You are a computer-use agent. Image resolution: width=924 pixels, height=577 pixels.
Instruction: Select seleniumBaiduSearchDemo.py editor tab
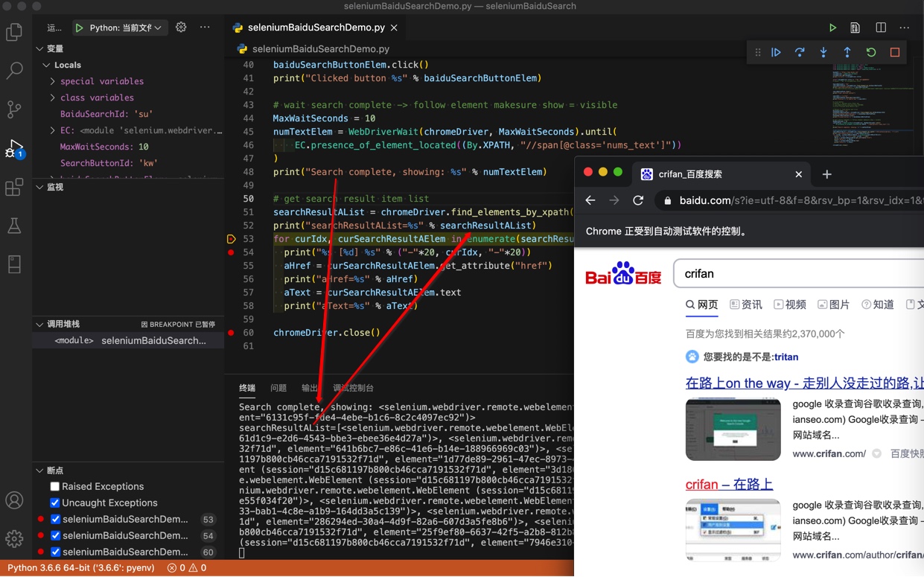pos(316,28)
